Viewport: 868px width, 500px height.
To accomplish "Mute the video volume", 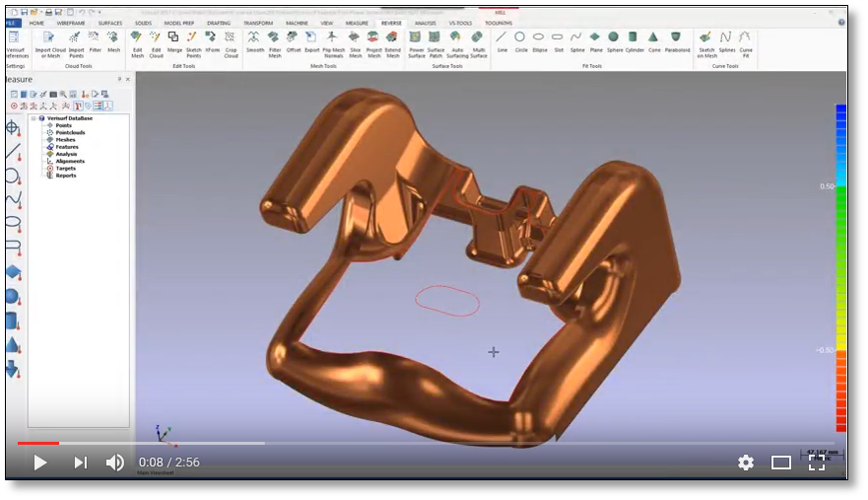I will click(x=115, y=463).
